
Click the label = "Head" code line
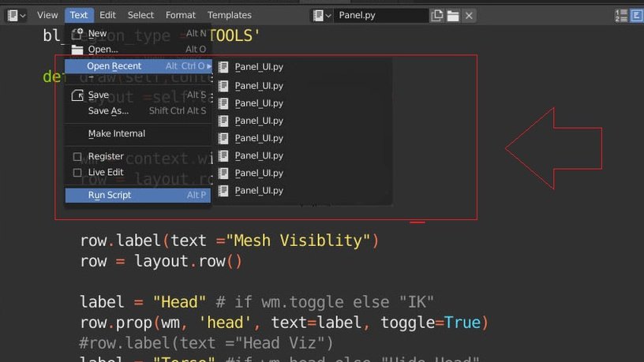pos(256,302)
